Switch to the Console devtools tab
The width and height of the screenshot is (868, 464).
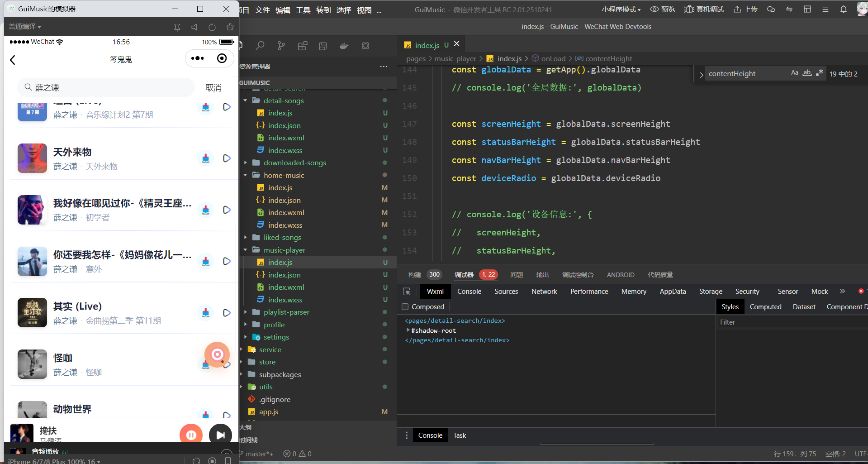469,292
